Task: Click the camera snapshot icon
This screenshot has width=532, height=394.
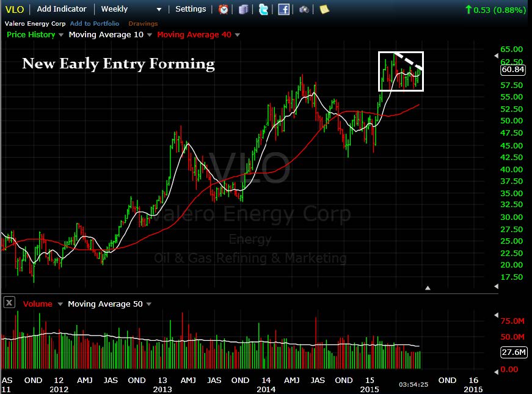Action: pos(304,10)
